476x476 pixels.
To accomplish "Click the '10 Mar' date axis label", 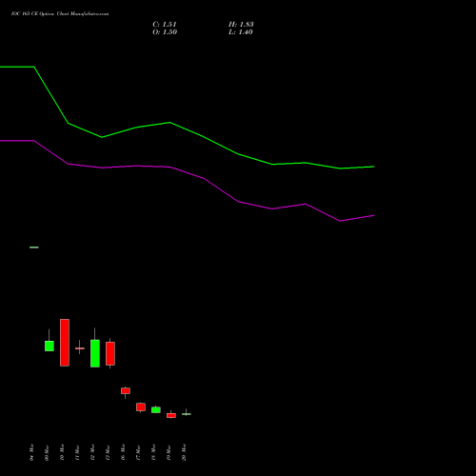I will pyautogui.click(x=62, y=452).
